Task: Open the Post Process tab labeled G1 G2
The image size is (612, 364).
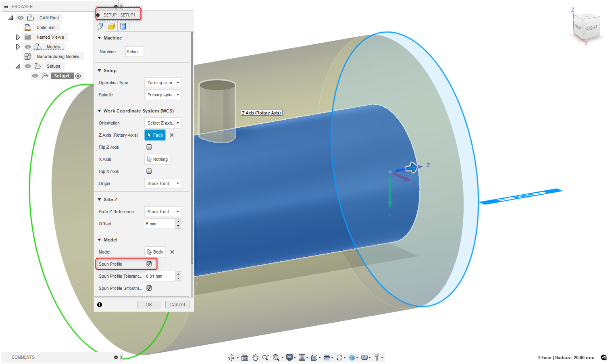Action: pyautogui.click(x=123, y=26)
